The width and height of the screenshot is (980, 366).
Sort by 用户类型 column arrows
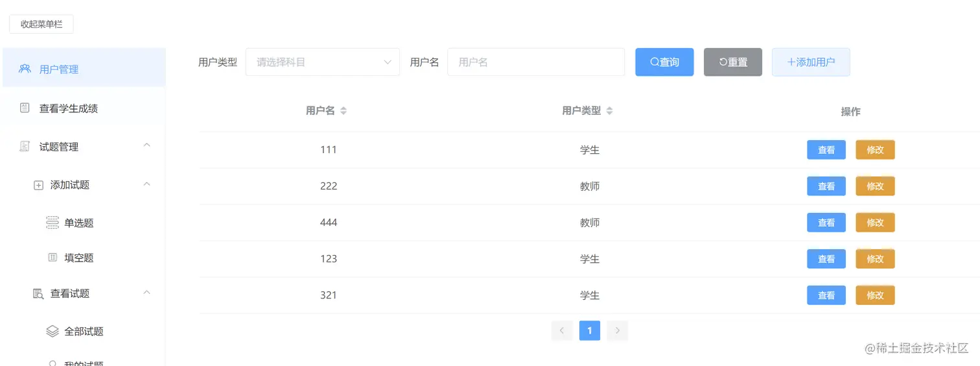(609, 111)
